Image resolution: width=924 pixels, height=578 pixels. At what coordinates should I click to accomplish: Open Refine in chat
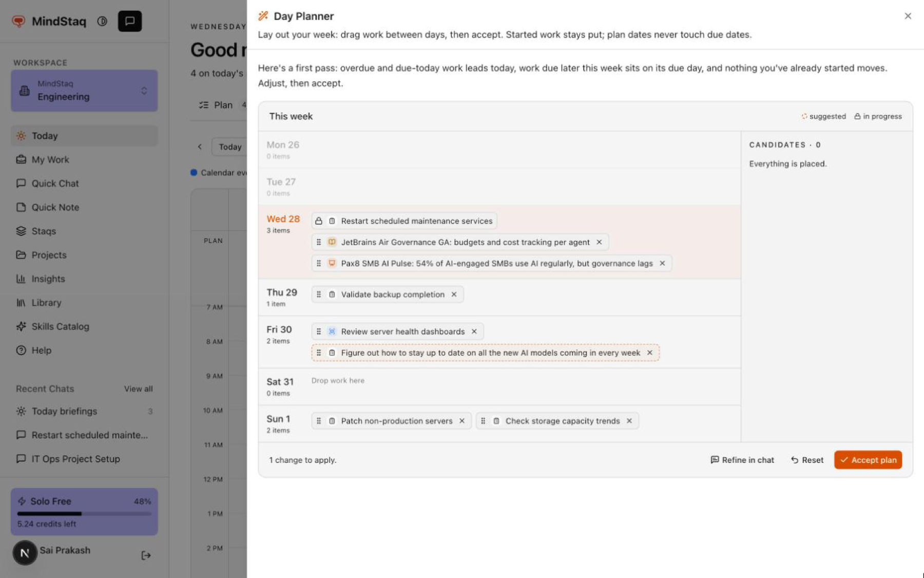pos(742,460)
